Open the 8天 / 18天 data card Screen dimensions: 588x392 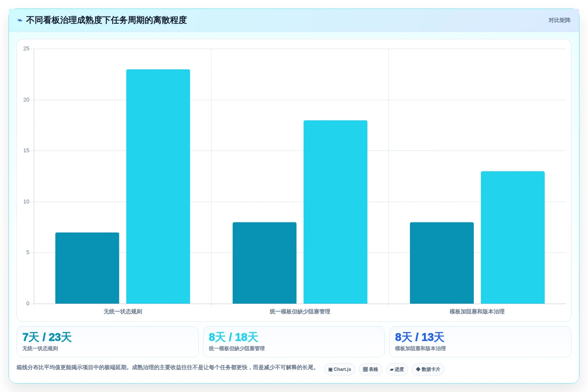coord(294,342)
